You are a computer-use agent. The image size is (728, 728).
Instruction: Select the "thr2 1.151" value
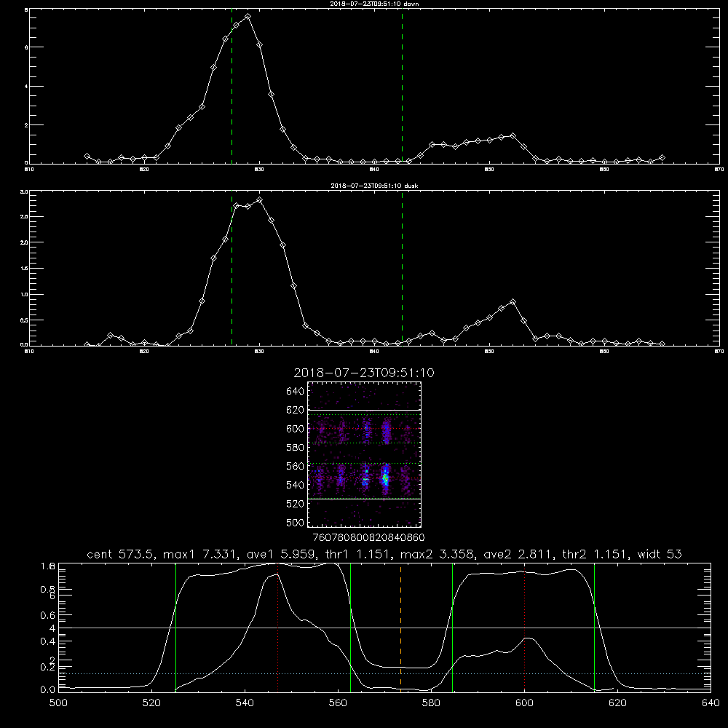(596, 554)
